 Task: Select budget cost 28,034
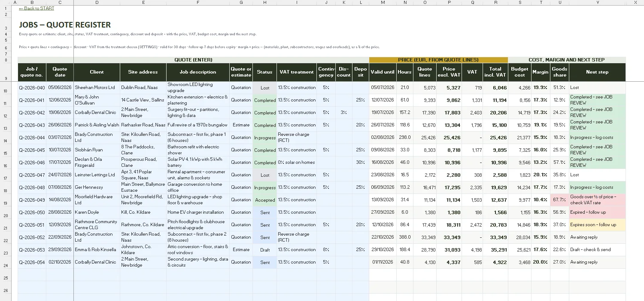point(520,237)
